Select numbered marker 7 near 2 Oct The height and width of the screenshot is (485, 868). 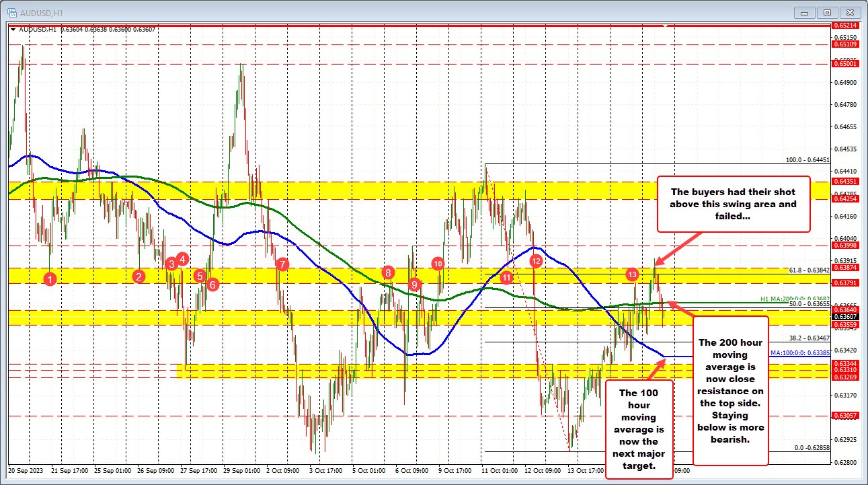coord(282,265)
